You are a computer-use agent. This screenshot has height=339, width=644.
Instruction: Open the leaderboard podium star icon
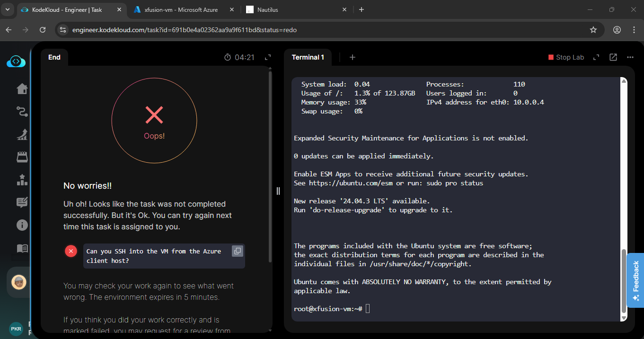[22, 180]
